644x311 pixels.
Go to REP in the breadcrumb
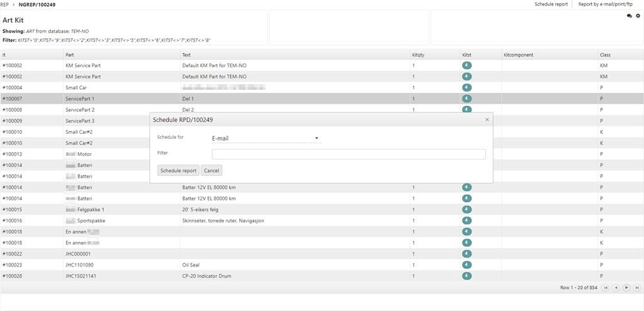point(4,4)
